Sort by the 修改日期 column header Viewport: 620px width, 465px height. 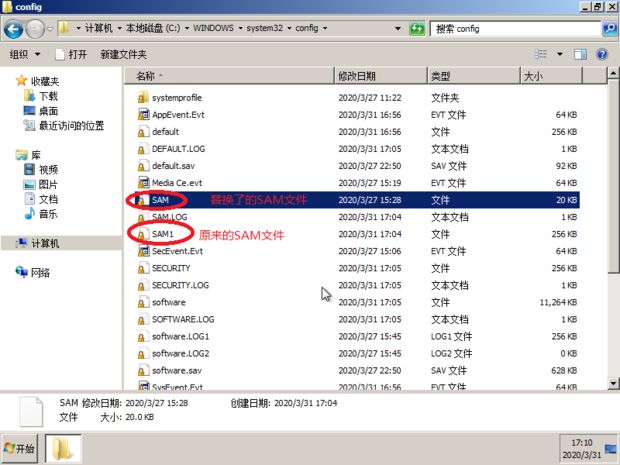(381, 76)
